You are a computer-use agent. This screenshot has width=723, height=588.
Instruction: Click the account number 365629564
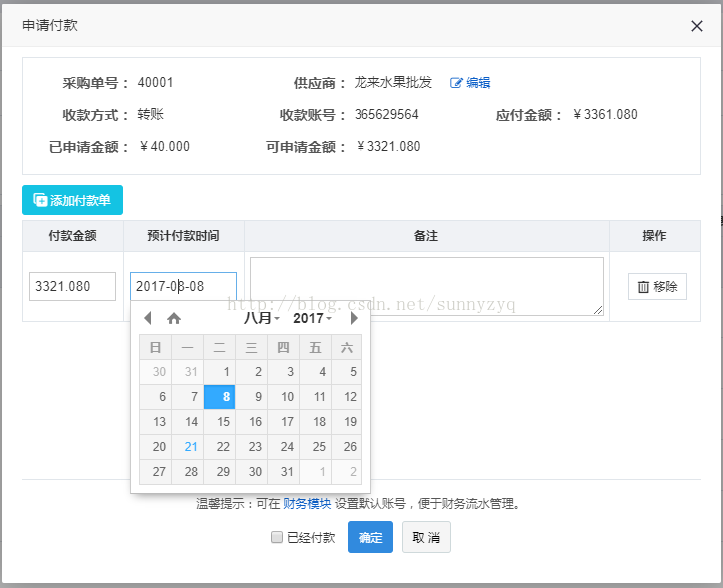[386, 114]
